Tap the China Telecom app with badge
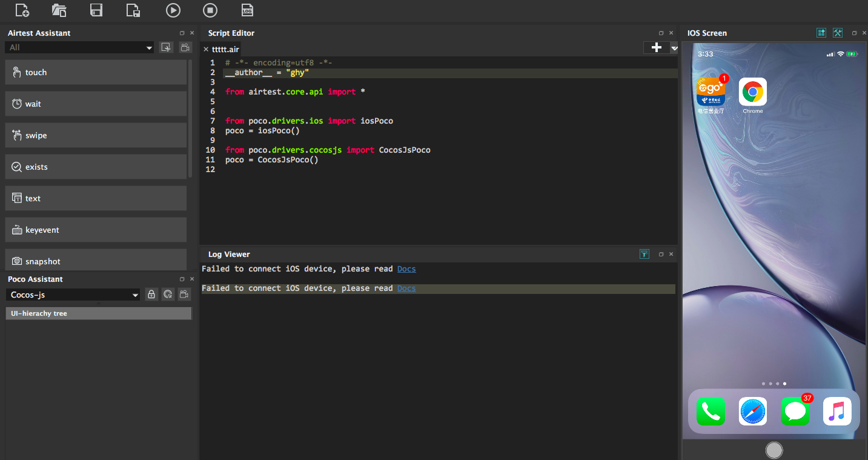The width and height of the screenshot is (868, 460). pyautogui.click(x=711, y=92)
